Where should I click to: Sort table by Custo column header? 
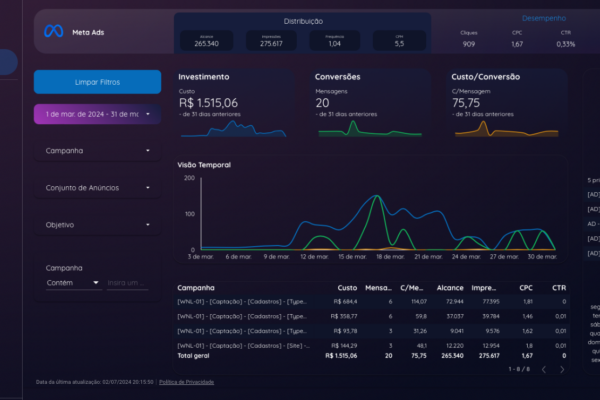click(x=347, y=287)
